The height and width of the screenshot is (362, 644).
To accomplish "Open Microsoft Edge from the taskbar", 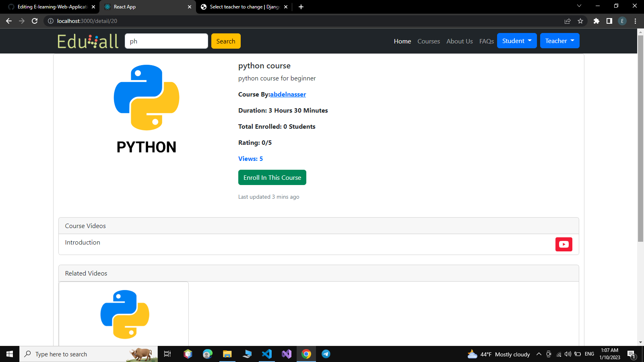I will click(207, 354).
